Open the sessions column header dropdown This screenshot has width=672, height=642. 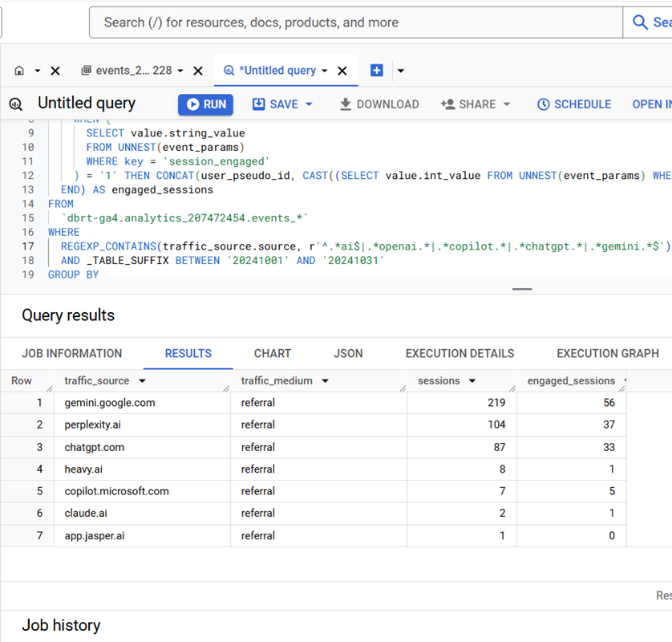click(473, 380)
